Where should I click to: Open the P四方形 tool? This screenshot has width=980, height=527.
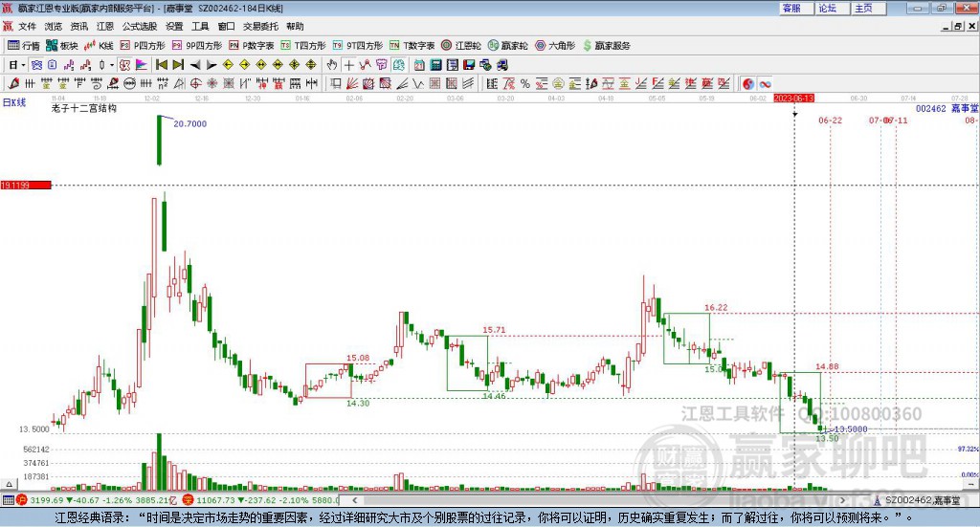click(143, 46)
